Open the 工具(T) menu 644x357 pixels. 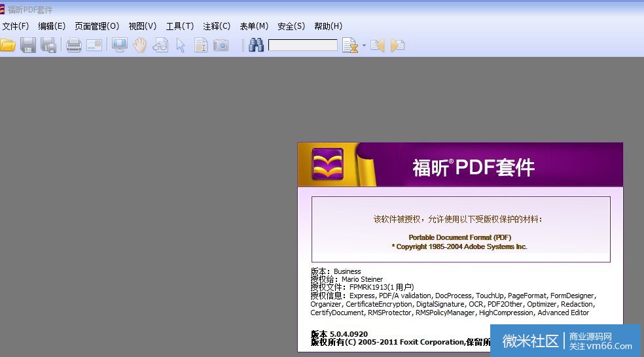tap(180, 26)
